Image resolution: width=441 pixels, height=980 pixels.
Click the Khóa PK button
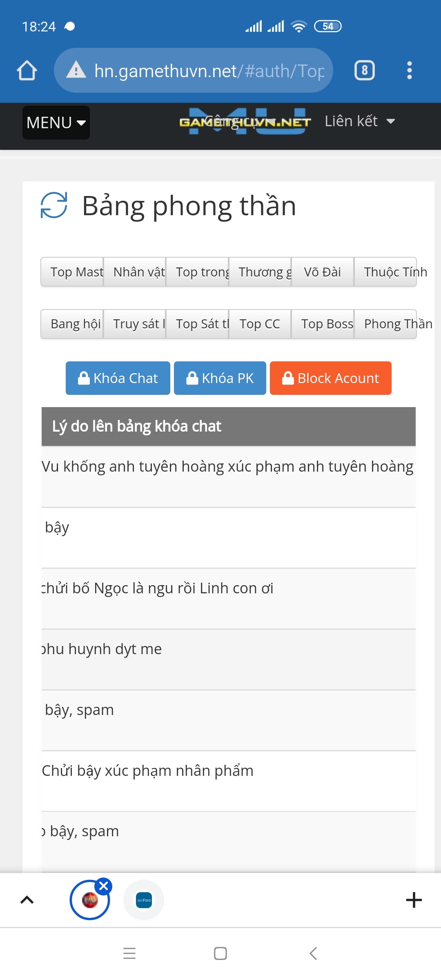tap(220, 378)
